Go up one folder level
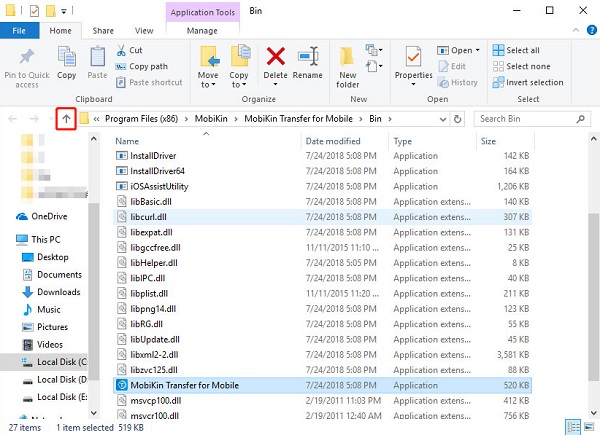This screenshot has width=600, height=435. [x=66, y=119]
